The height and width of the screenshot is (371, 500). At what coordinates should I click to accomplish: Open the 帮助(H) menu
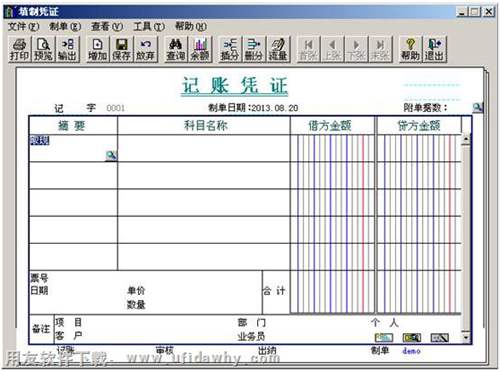191,26
